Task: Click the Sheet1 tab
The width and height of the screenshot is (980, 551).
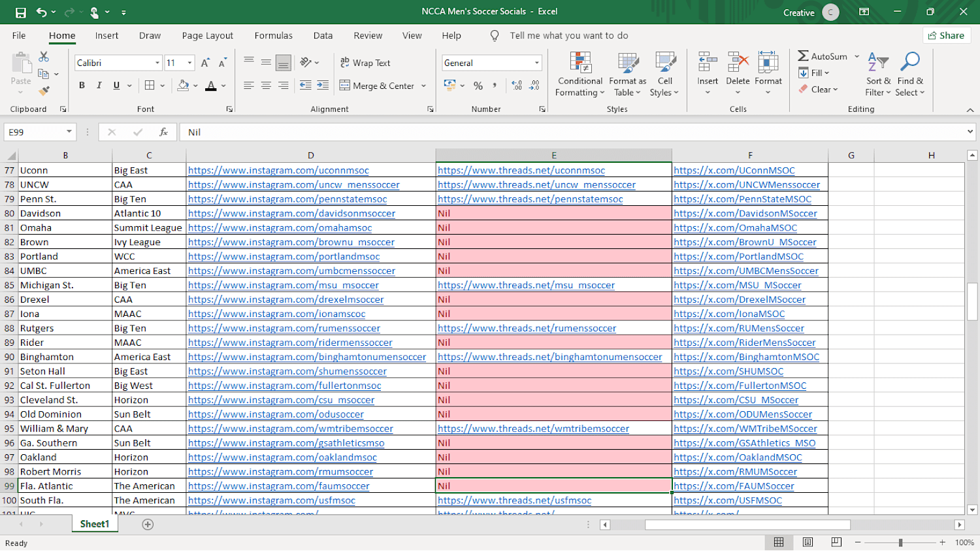Action: click(95, 524)
